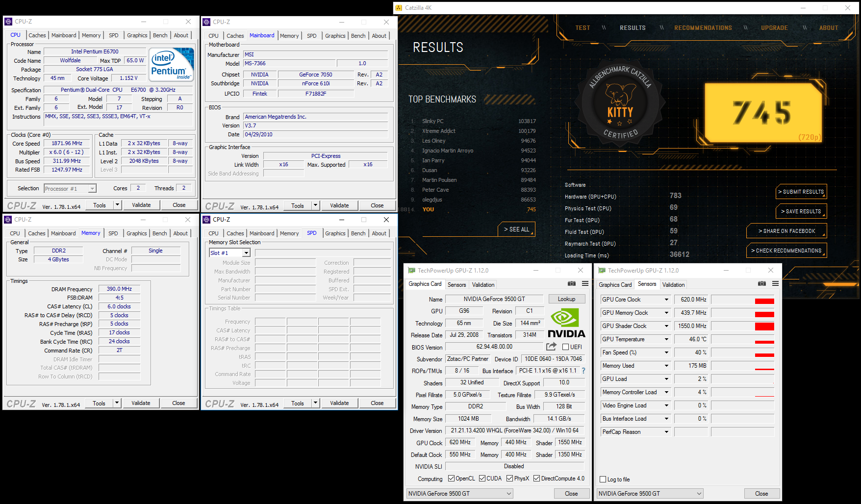Image resolution: width=861 pixels, height=504 pixels.
Task: Click the camera screenshot icon in GPU-Z Graphics Card window
Action: tap(572, 284)
